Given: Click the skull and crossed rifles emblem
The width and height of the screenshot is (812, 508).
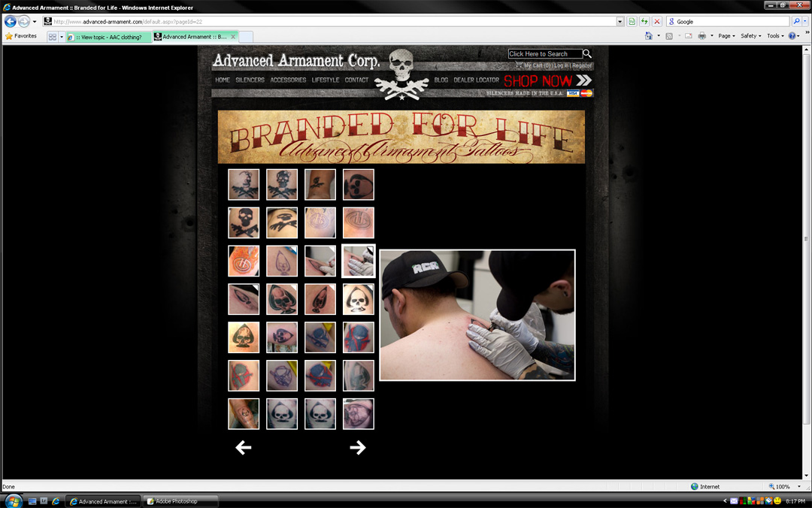Looking at the screenshot, I should [x=401, y=74].
